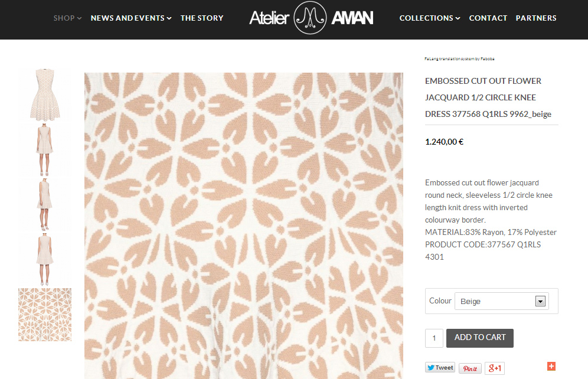Go to THE STORY page

(x=202, y=18)
